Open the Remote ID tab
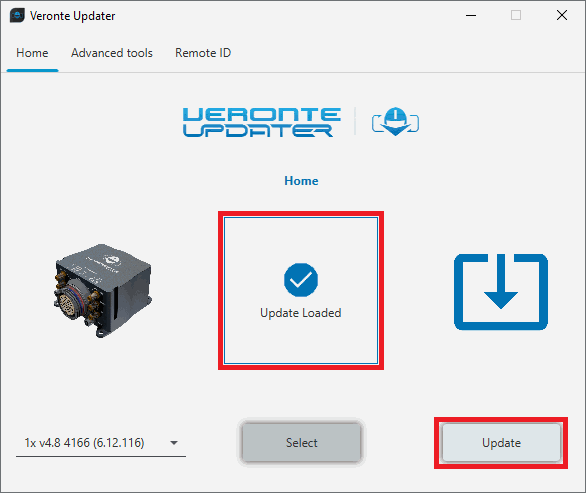This screenshot has width=586, height=493. (x=203, y=53)
